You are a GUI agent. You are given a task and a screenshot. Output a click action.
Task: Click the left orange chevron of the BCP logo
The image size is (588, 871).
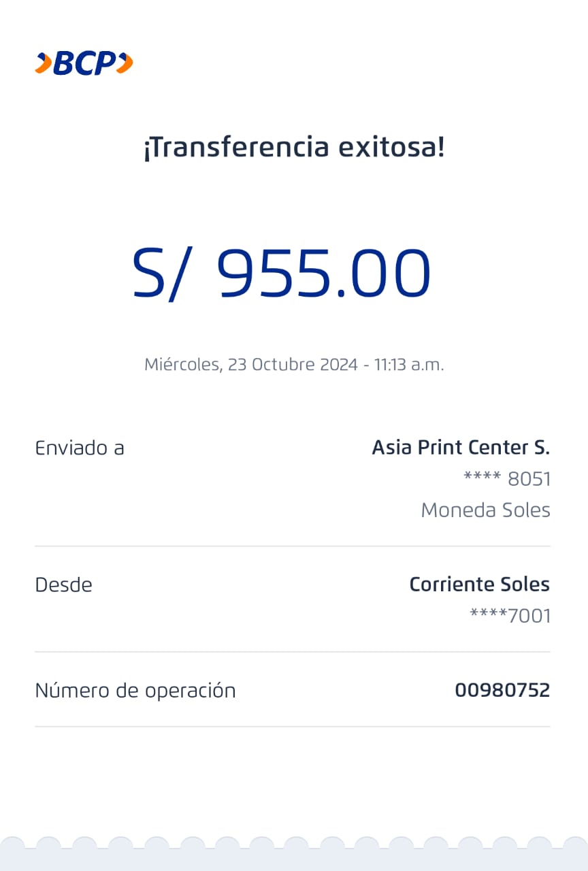[x=44, y=63]
